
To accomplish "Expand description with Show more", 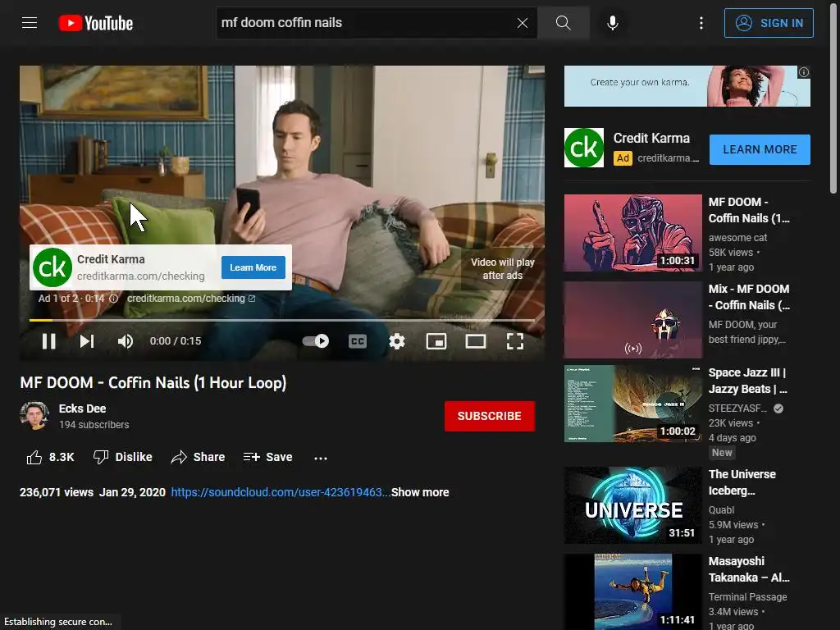I will [x=420, y=492].
